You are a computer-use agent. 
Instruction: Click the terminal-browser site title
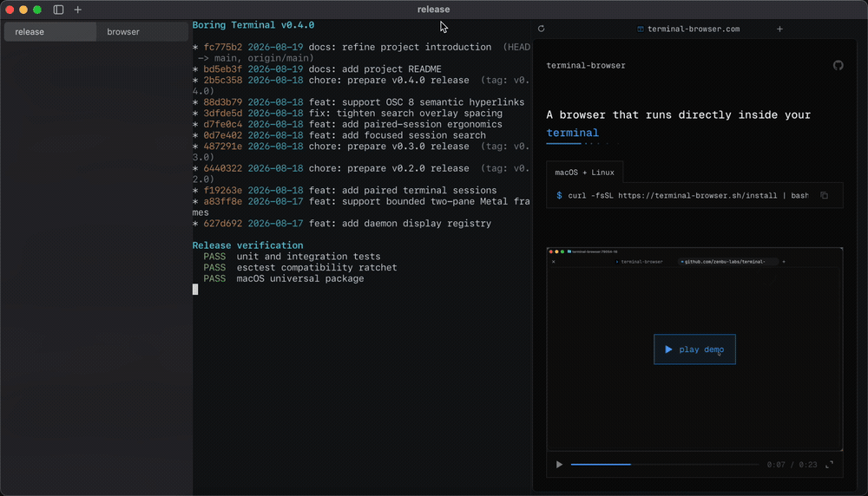pos(586,65)
